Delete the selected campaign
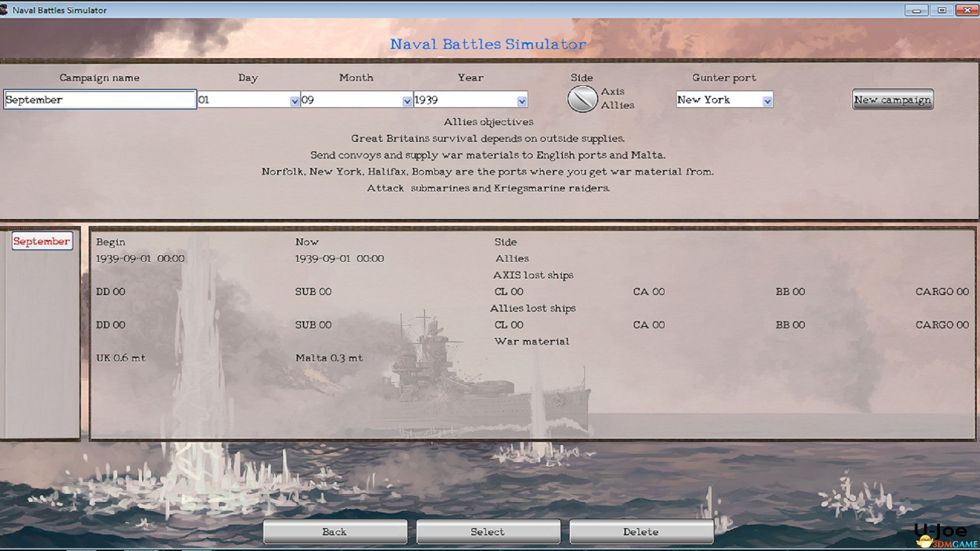The width and height of the screenshot is (980, 551). tap(641, 532)
